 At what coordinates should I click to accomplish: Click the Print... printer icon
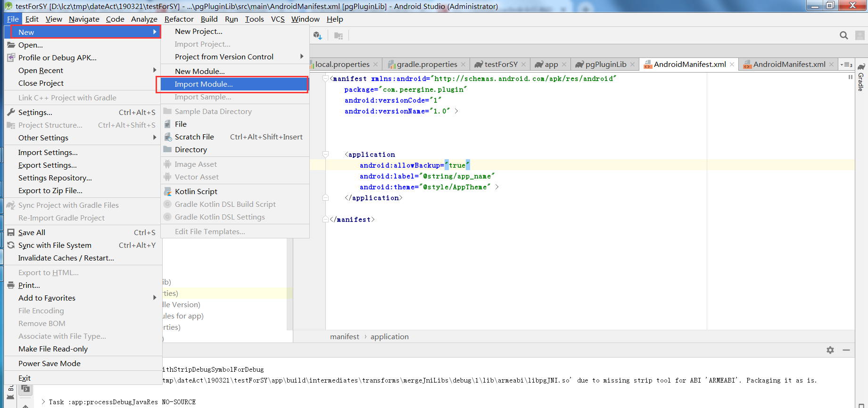pyautogui.click(x=11, y=285)
